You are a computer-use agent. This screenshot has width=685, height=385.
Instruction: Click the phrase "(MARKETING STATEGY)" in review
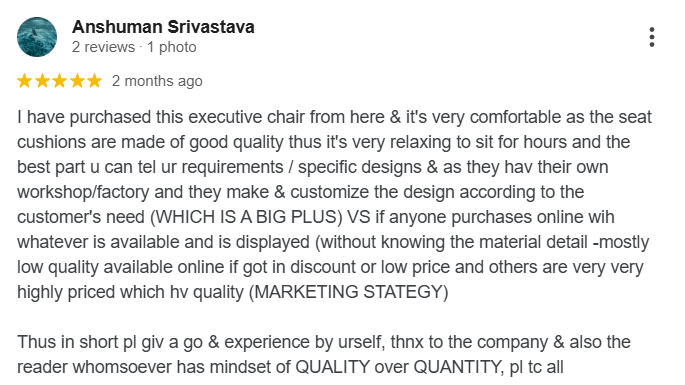pyautogui.click(x=349, y=292)
